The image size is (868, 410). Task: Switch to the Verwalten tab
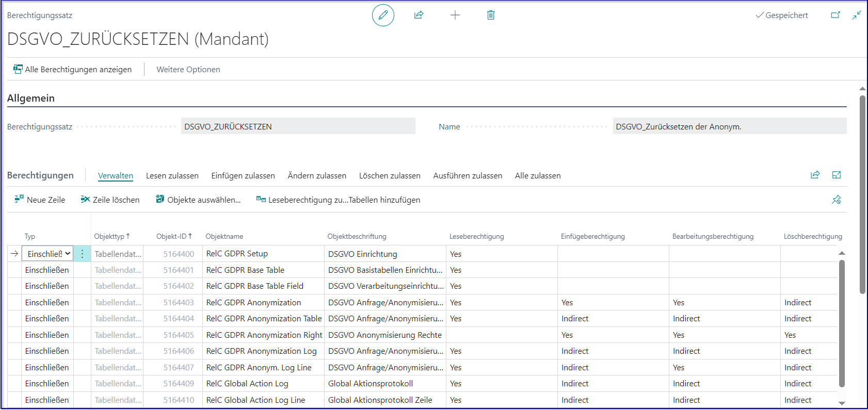[x=116, y=176]
